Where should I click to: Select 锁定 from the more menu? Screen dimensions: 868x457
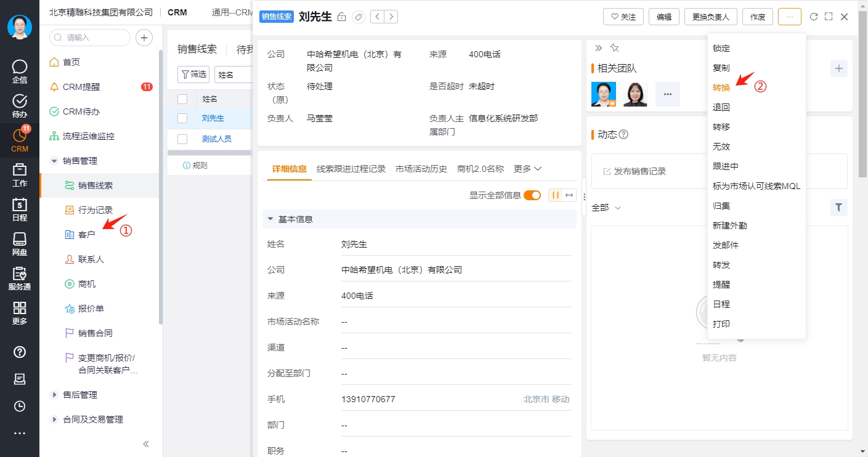[x=721, y=48]
